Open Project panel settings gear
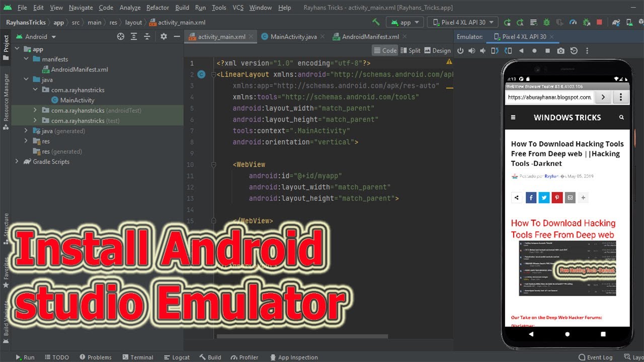Screen dimensions: 644x362 pyautogui.click(x=164, y=37)
